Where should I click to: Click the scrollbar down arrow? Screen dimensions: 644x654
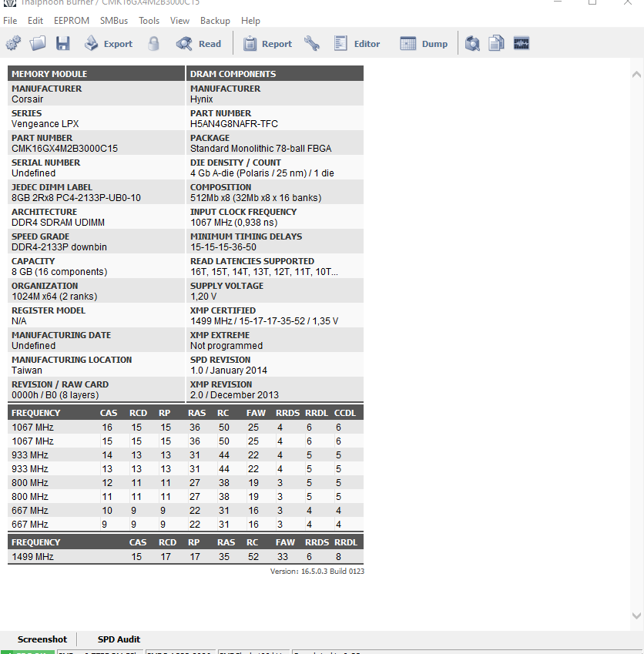(x=636, y=615)
